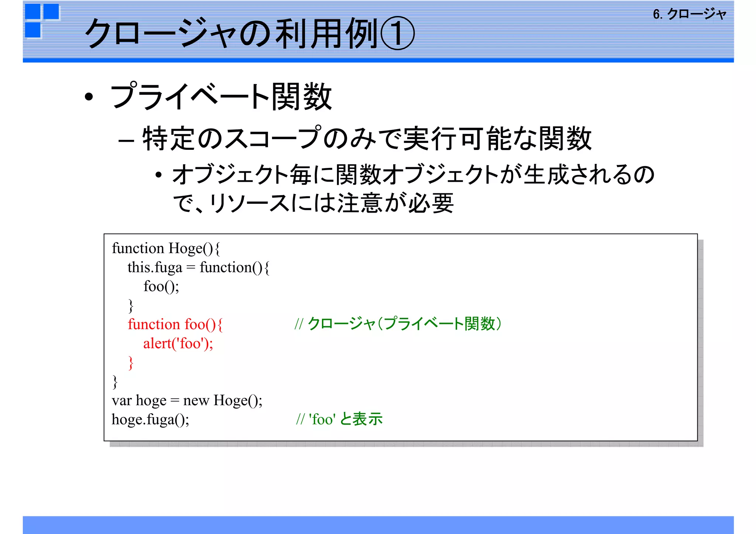Click the line 'で、リソースには注意が必要'

pyautogui.click(x=313, y=203)
